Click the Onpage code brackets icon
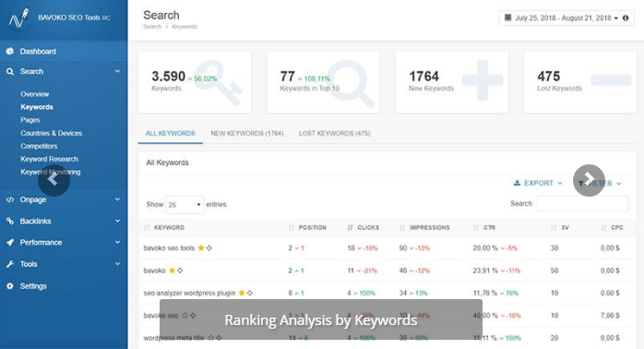 pyautogui.click(x=10, y=199)
